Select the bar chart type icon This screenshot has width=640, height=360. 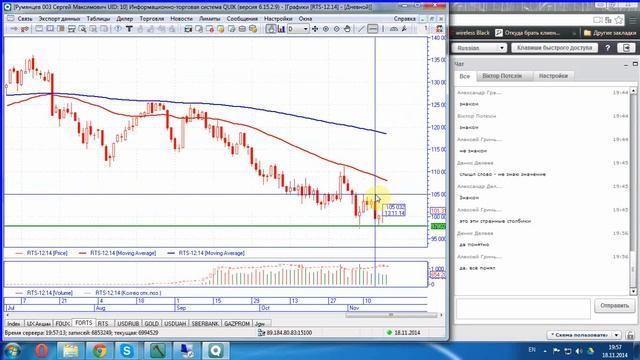[x=281, y=29]
